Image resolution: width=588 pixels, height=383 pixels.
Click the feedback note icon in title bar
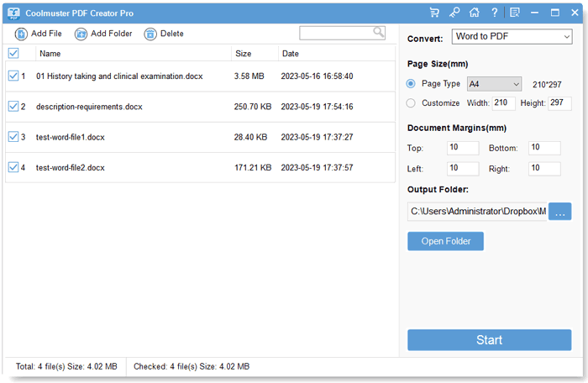515,13
